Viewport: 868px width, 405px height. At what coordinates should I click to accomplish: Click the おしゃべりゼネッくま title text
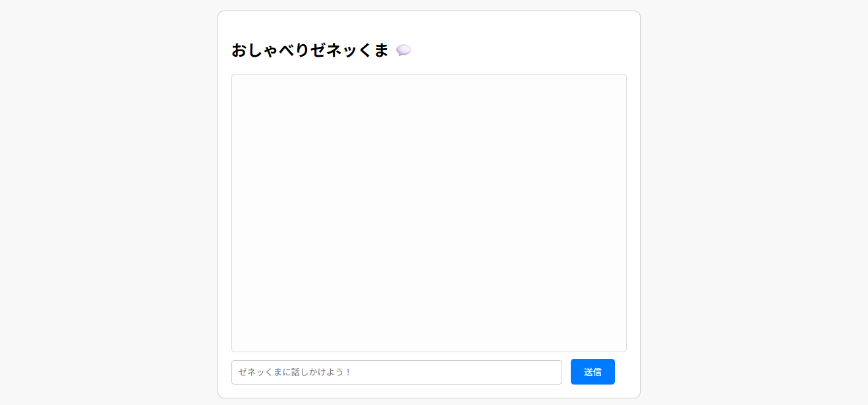point(310,49)
